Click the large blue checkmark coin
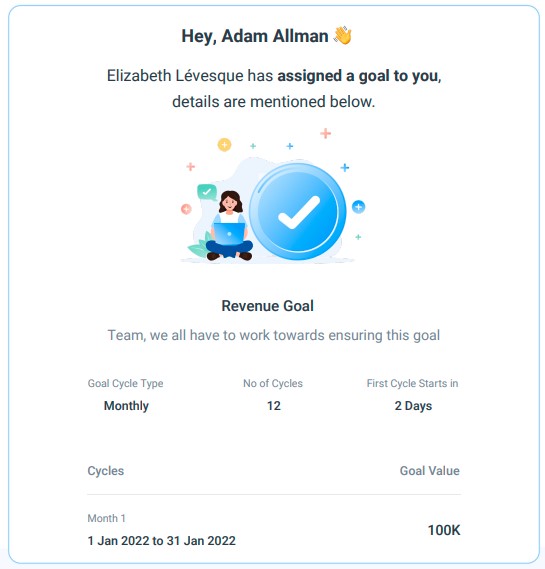Viewport: 545px width, 569px height. click(298, 212)
